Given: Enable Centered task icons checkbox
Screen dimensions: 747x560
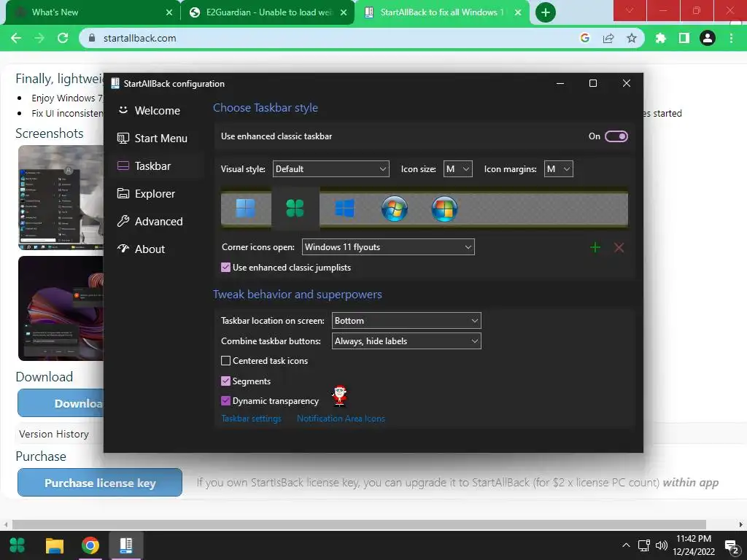Looking at the screenshot, I should tap(226, 361).
